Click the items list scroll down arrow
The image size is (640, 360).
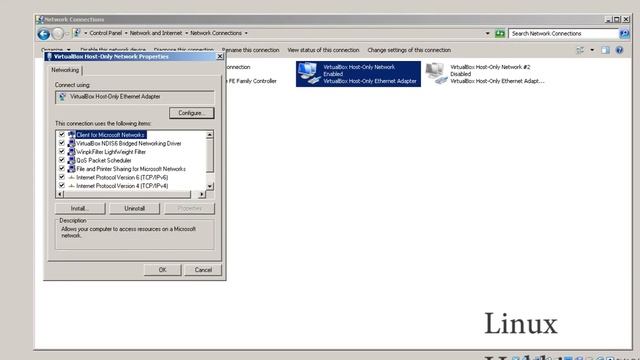point(210,186)
